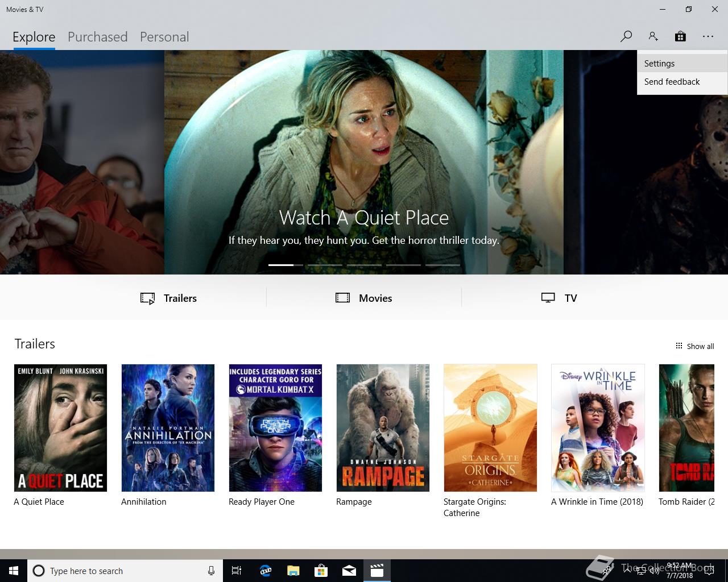Jump to fifth carousel slide indicator
The width and height of the screenshot is (728, 582).
442,265
